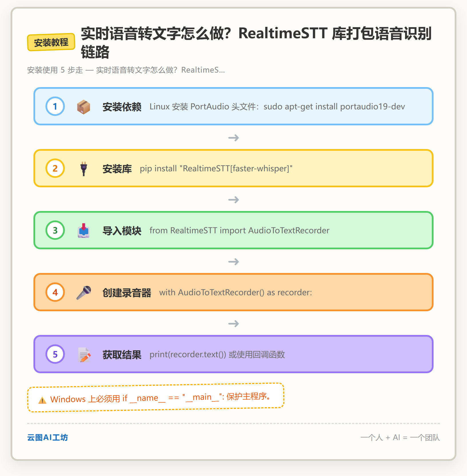Click the electric plug icon in step 2
The width and height of the screenshot is (467, 476).
pos(83,169)
